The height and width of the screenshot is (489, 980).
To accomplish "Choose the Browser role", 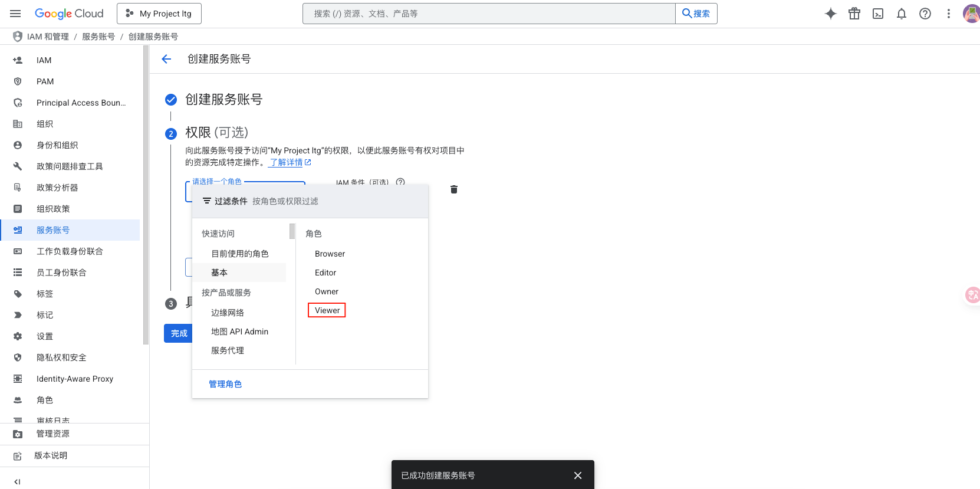I will click(x=330, y=254).
